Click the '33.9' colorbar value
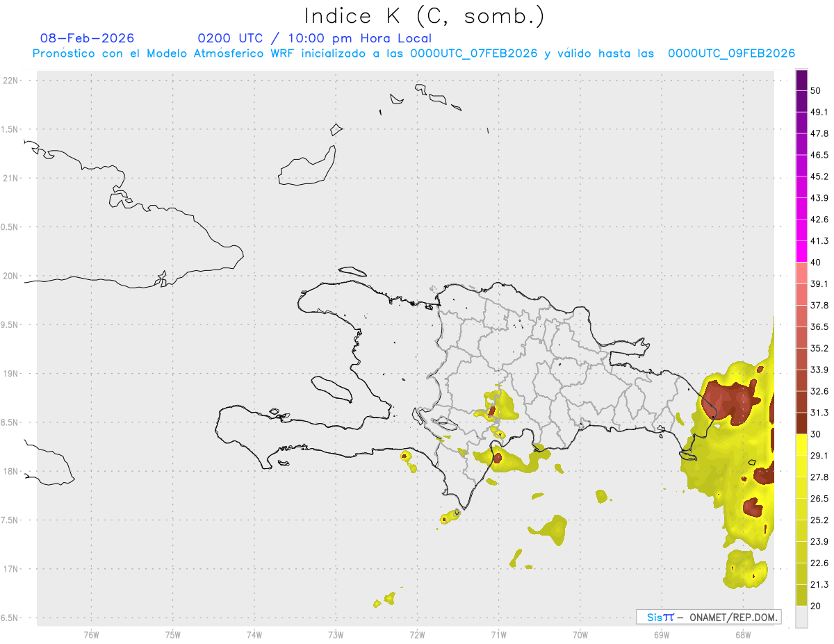The height and width of the screenshot is (644, 834). [x=819, y=370]
